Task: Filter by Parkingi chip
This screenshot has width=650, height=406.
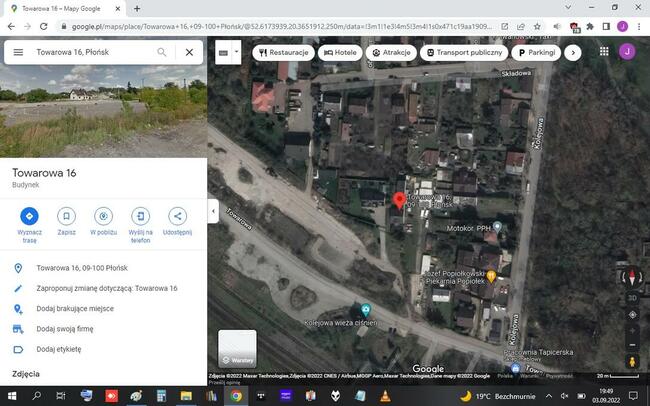Action: tap(536, 53)
